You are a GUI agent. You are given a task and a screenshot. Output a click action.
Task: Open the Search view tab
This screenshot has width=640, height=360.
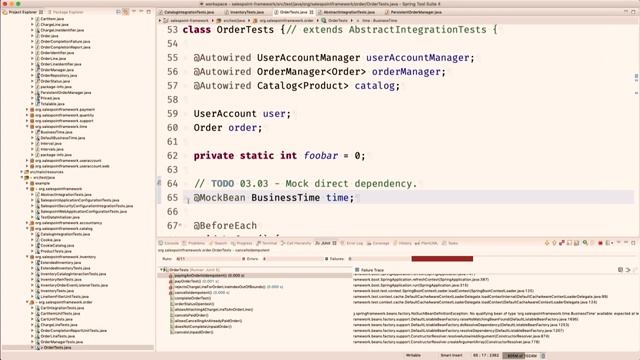[x=218, y=243]
